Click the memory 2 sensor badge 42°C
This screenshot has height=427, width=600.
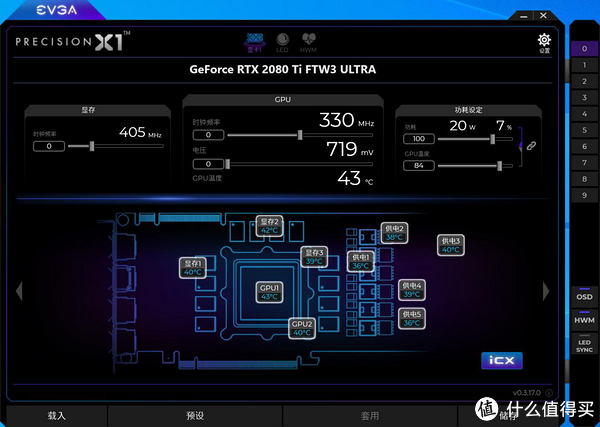click(x=269, y=226)
